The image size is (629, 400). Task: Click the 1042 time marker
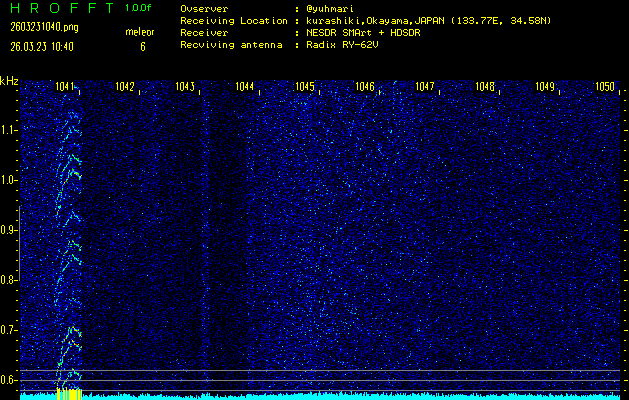pyautogui.click(x=124, y=86)
